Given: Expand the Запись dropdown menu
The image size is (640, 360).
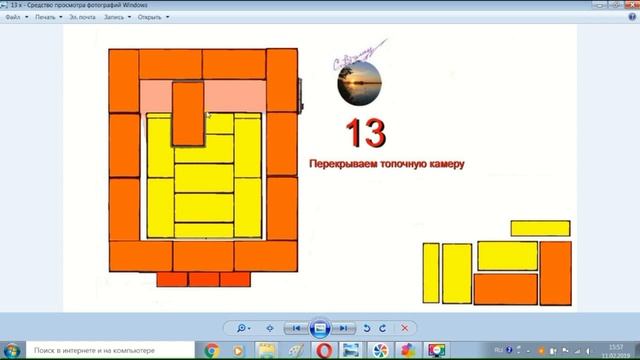Looking at the screenshot, I should point(117,17).
